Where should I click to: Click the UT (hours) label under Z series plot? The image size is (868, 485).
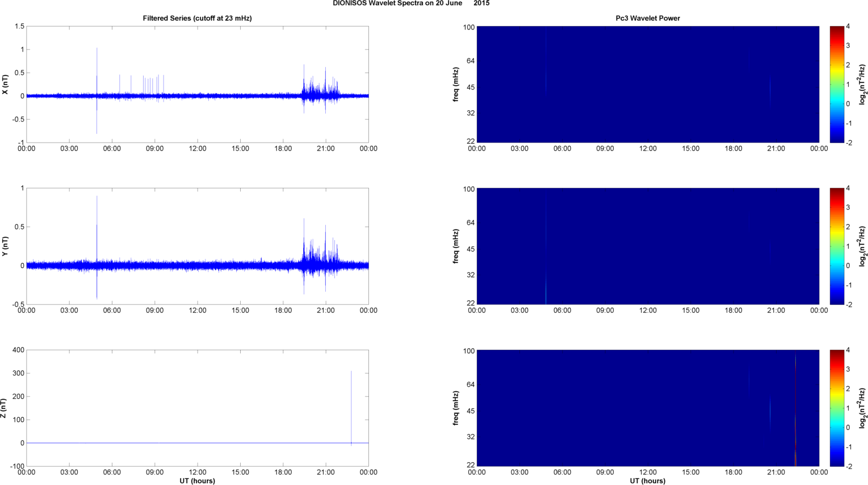tap(197, 481)
